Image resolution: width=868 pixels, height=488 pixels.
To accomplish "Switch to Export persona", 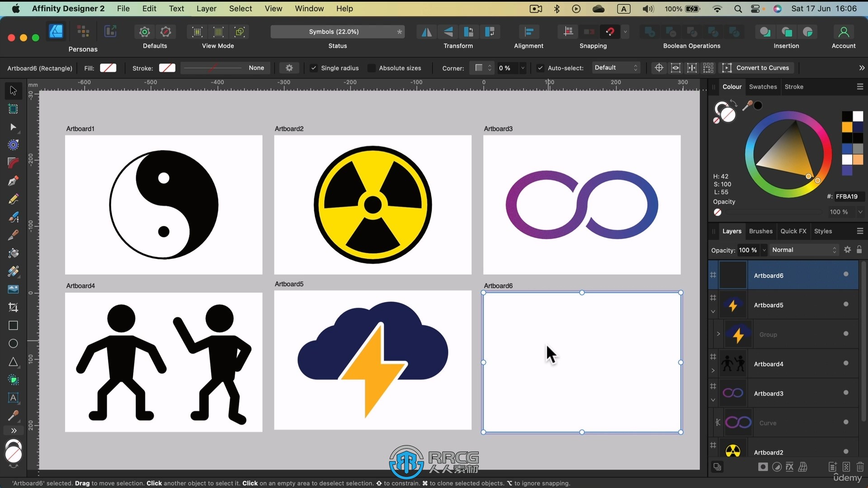I will point(110,32).
